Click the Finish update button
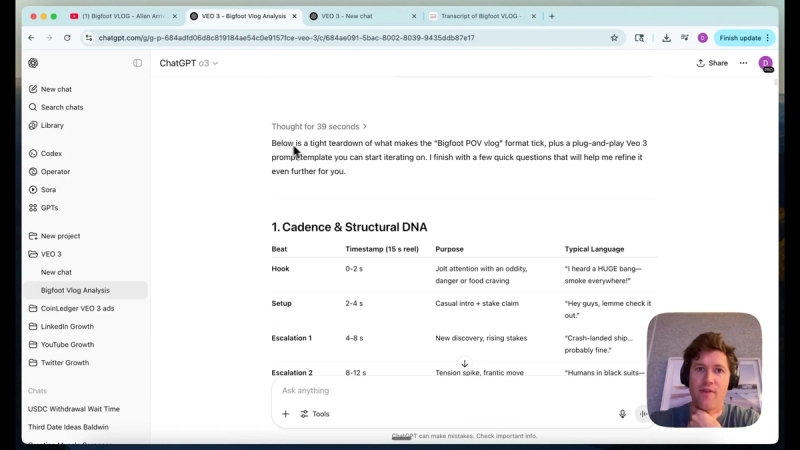The image size is (800, 450). point(744,38)
